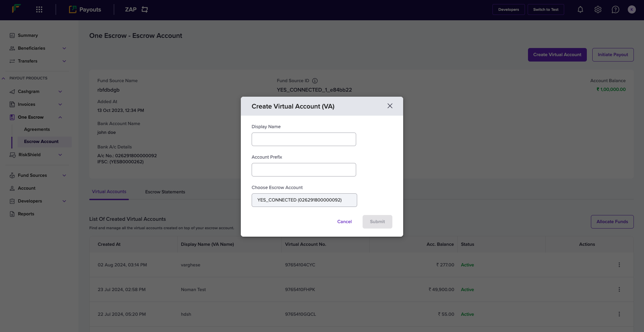Open the Escrow Account submenu item
644x332 pixels.
click(x=44, y=142)
